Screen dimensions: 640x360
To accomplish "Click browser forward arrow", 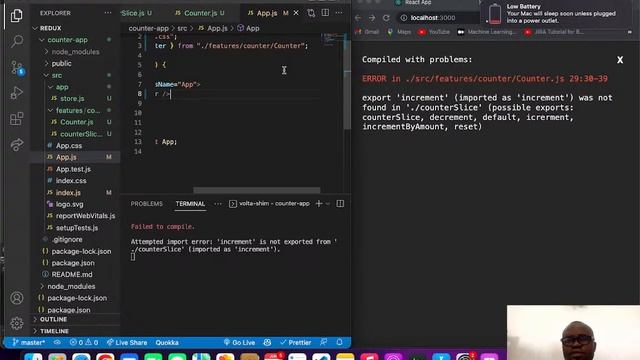I will click(372, 18).
